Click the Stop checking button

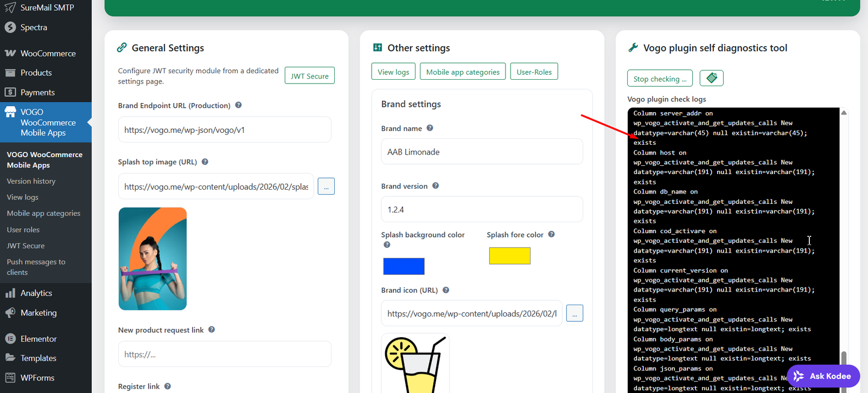(x=660, y=79)
